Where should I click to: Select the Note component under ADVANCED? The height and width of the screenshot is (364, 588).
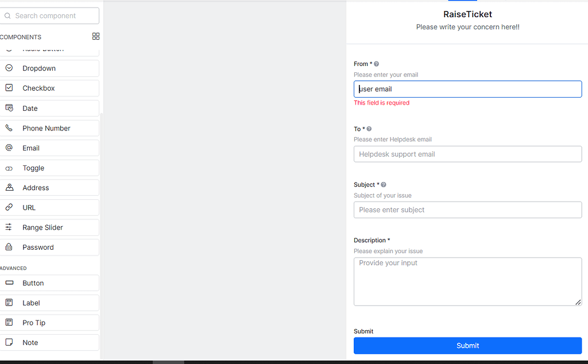coord(30,342)
